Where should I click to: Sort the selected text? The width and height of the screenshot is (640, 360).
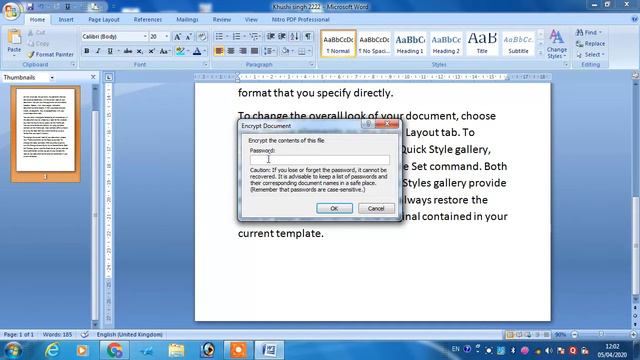294,37
